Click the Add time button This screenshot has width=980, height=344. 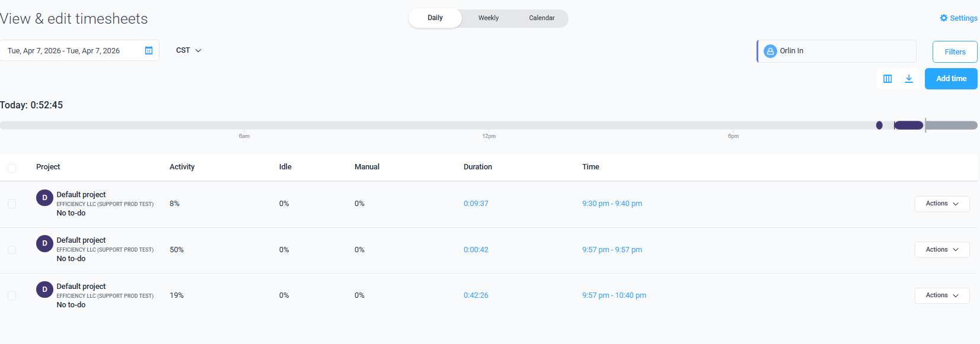coord(951,79)
